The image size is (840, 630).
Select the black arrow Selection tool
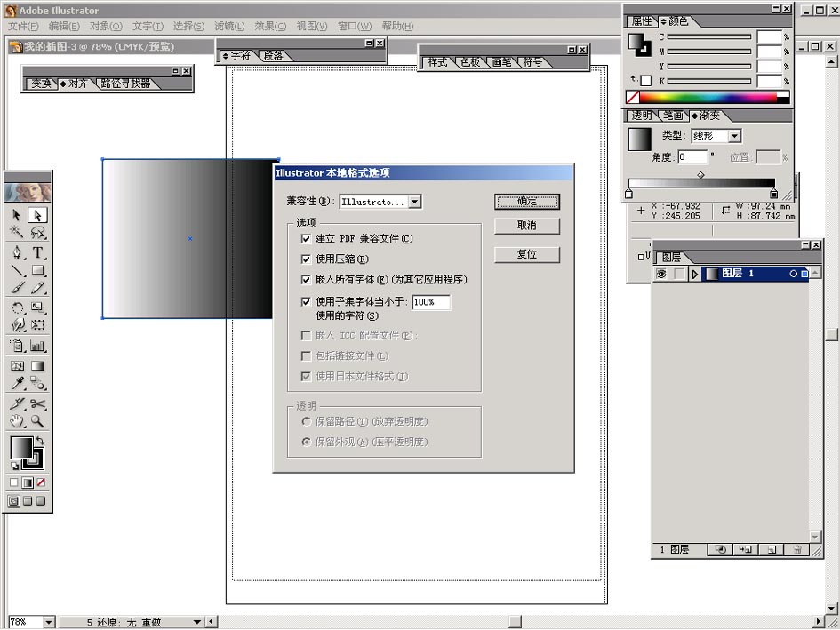(17, 215)
